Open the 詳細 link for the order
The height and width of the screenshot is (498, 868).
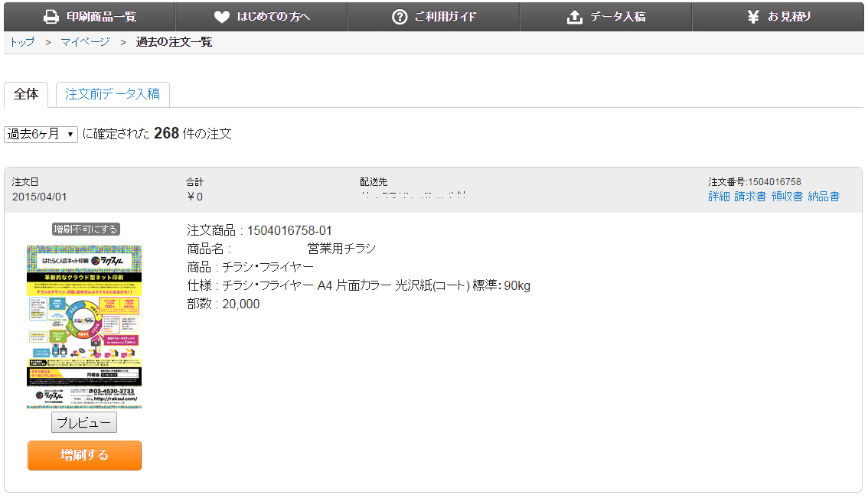[x=719, y=197]
